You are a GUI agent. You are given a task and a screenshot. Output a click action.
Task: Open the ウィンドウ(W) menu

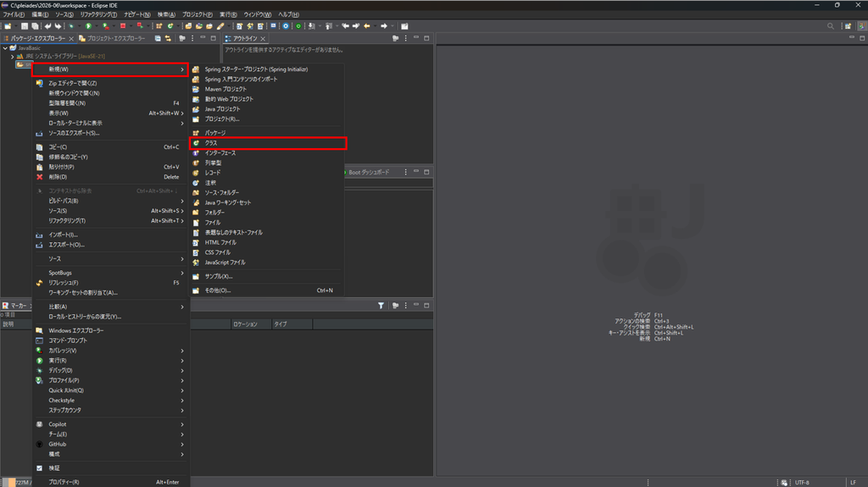(x=258, y=14)
